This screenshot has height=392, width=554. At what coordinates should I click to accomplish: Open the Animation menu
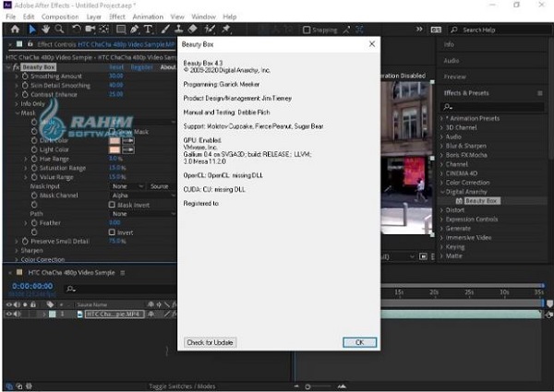(x=148, y=17)
